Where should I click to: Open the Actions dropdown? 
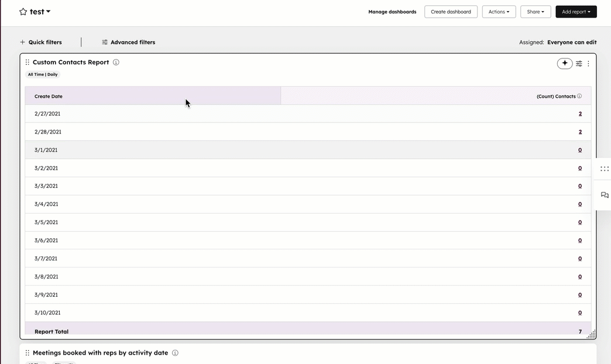pos(499,11)
